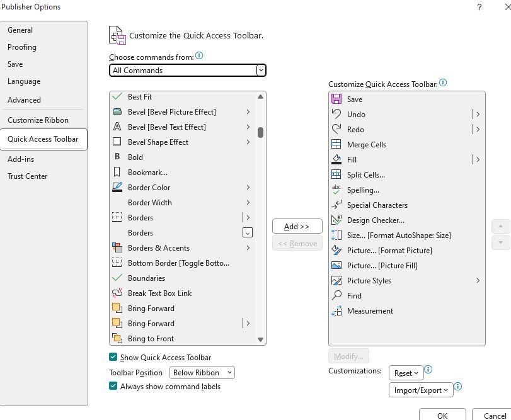511x420 pixels.
Task: Open the Add-ins tab
Action: point(43,159)
